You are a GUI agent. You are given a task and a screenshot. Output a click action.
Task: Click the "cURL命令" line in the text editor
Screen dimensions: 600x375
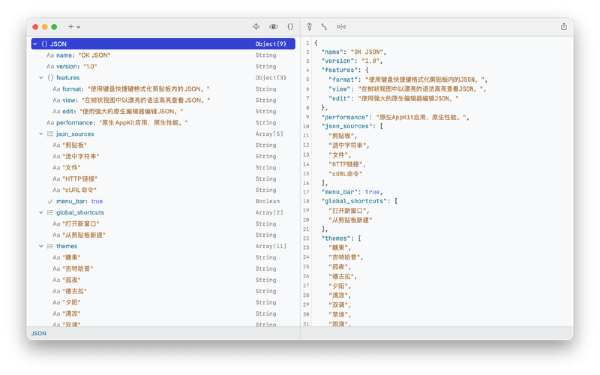pos(345,174)
